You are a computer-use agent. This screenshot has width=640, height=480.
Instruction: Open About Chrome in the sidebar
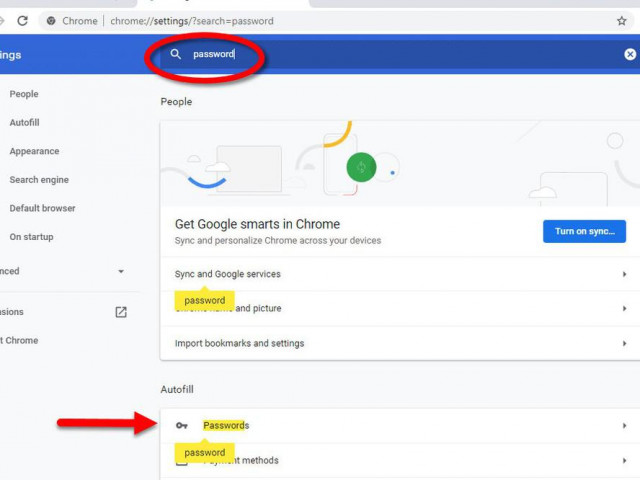pos(19,340)
